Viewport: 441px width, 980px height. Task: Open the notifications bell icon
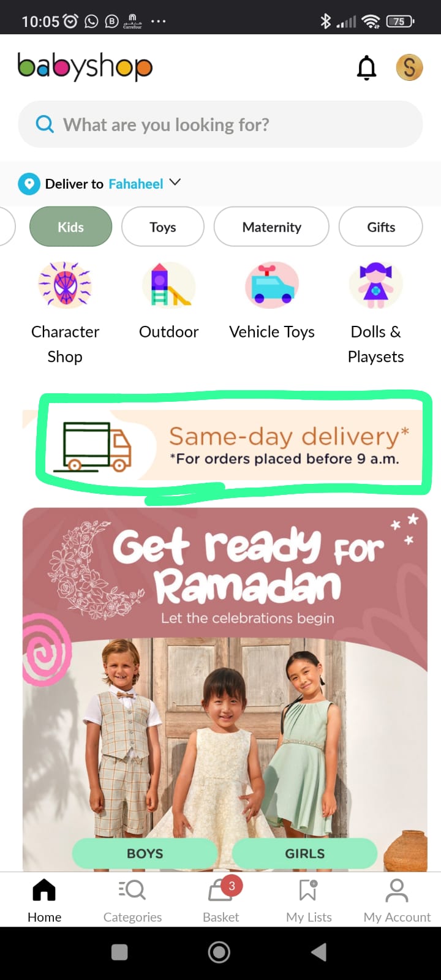coord(366,67)
